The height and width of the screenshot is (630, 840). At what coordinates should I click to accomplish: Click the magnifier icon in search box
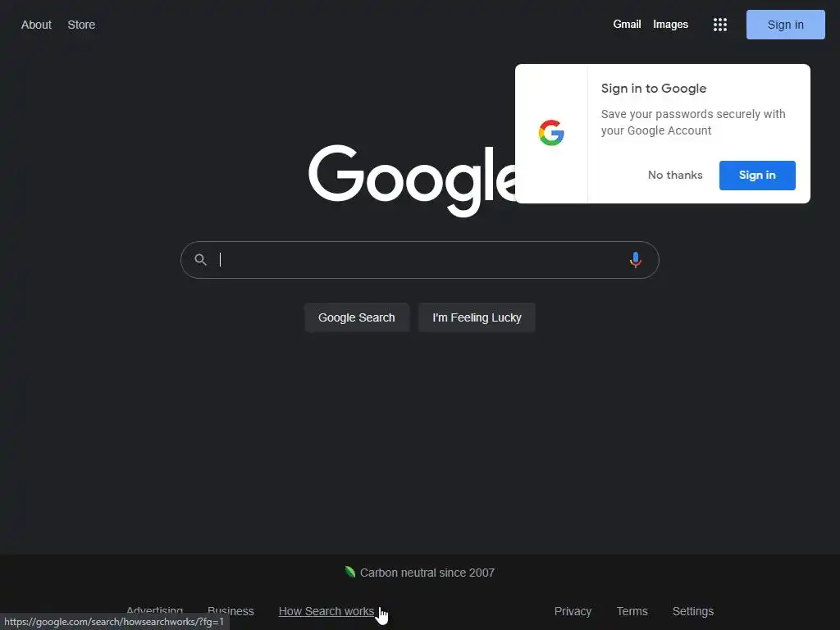pos(200,260)
